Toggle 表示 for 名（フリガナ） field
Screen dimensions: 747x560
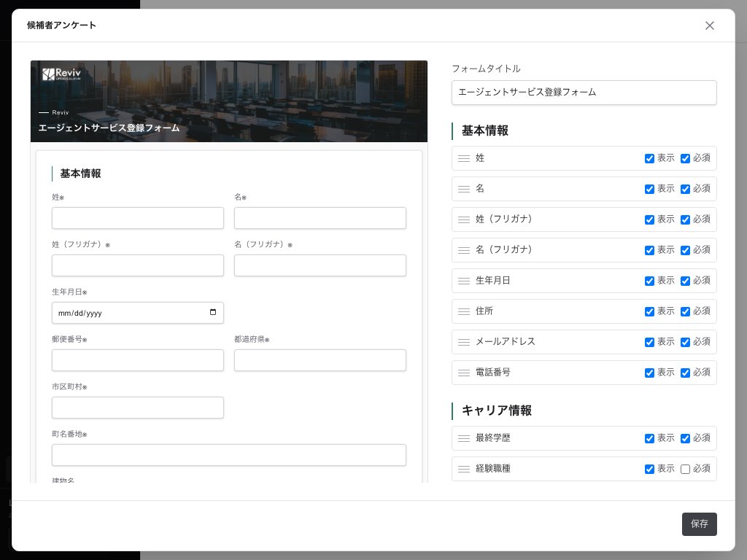click(x=649, y=251)
